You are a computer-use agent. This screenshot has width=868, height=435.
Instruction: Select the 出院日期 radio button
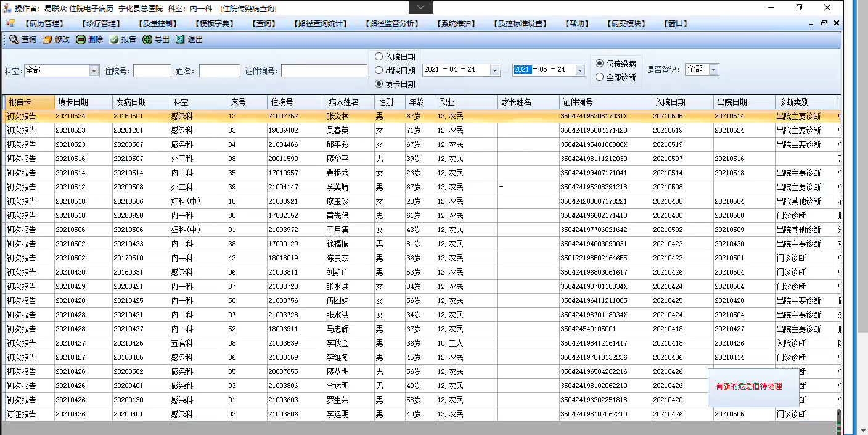(379, 70)
